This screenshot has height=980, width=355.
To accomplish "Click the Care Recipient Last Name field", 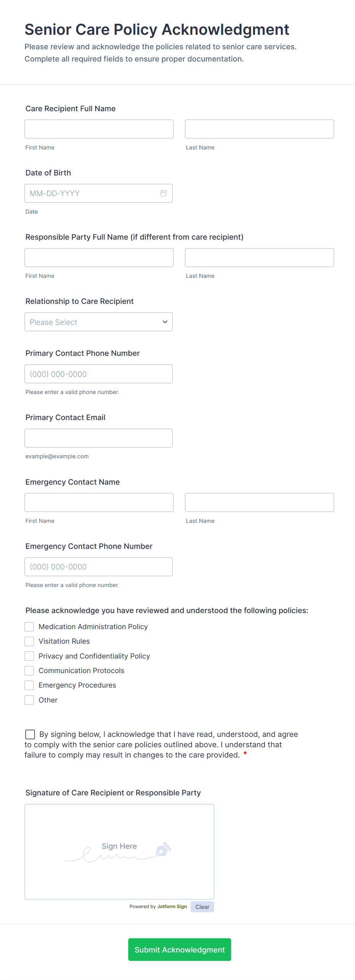I will coord(259,129).
